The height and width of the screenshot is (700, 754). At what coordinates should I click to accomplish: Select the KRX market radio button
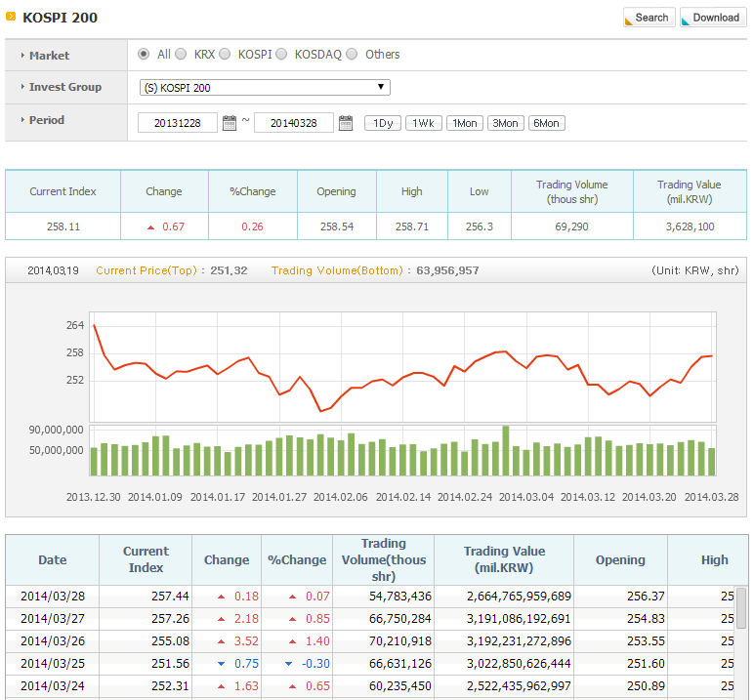pyautogui.click(x=181, y=54)
